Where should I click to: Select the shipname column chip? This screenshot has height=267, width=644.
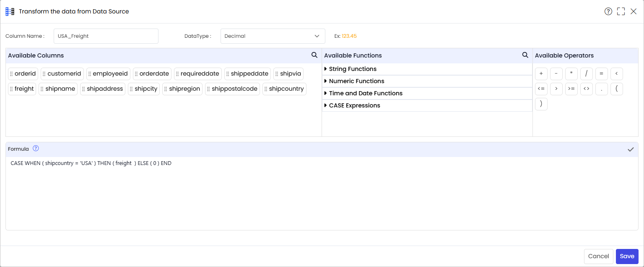[58, 89]
